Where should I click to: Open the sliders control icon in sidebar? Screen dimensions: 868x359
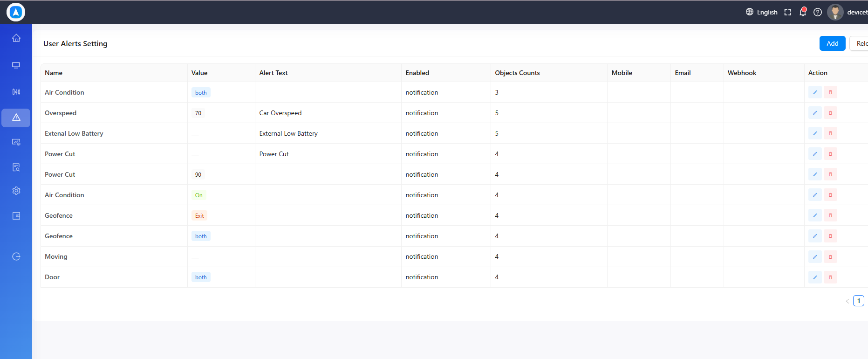[x=16, y=92]
